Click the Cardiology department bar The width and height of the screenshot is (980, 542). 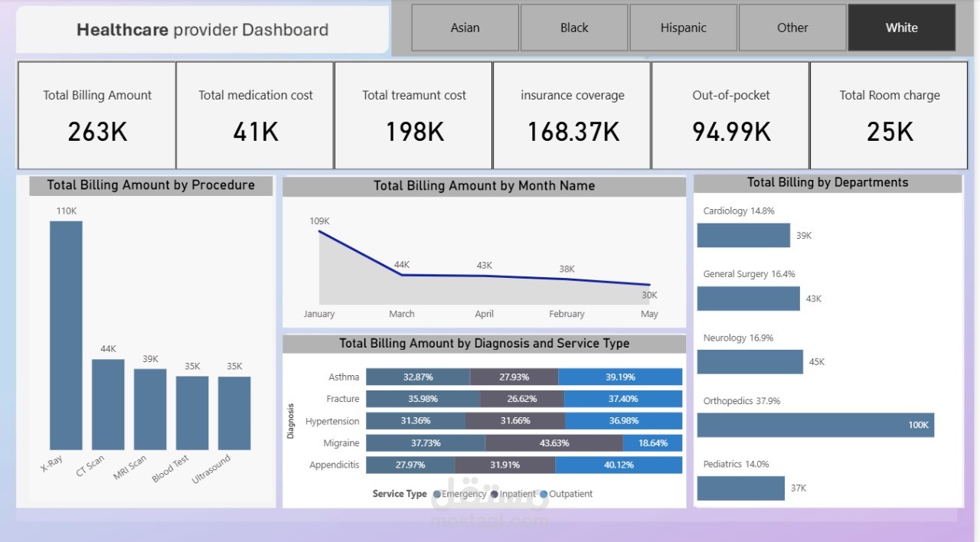743,235
